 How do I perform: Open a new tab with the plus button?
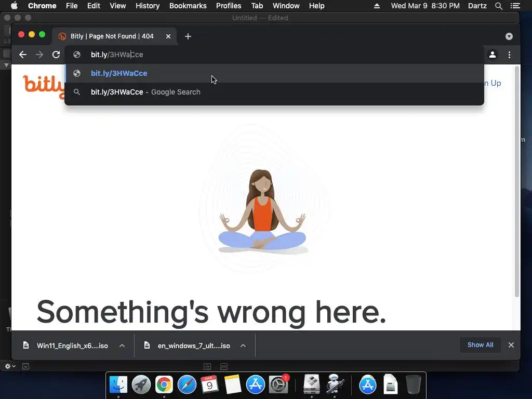pyautogui.click(x=188, y=36)
